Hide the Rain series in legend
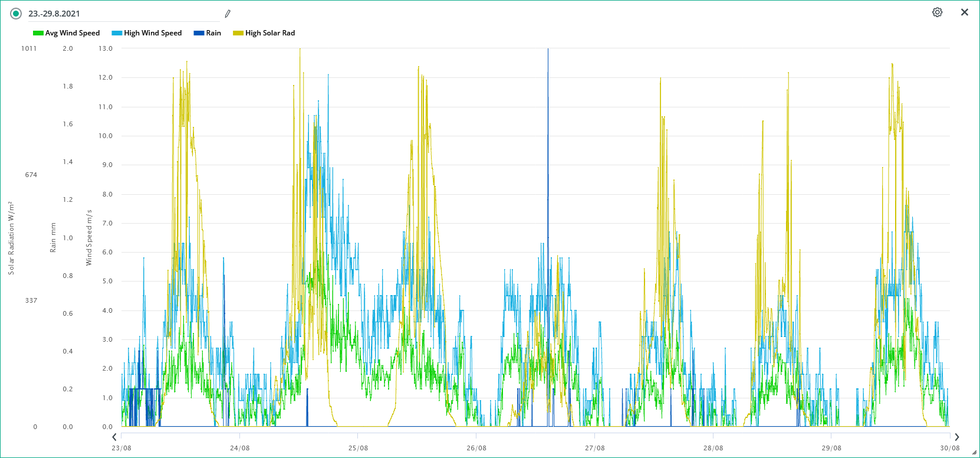Screen dimensions: 980x458 click(213, 33)
